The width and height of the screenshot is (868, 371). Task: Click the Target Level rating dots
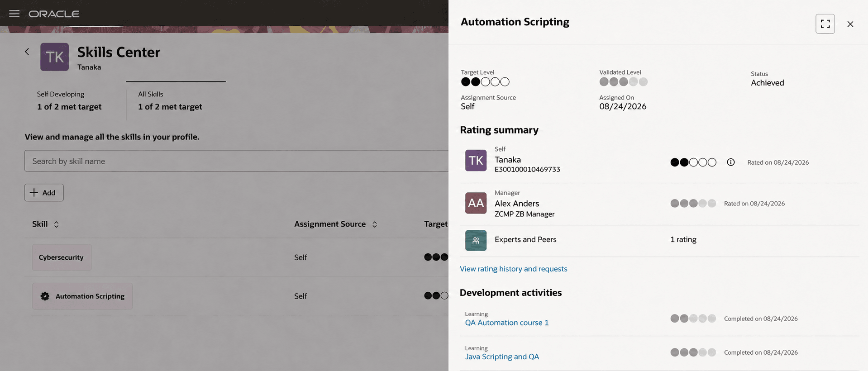pos(485,82)
